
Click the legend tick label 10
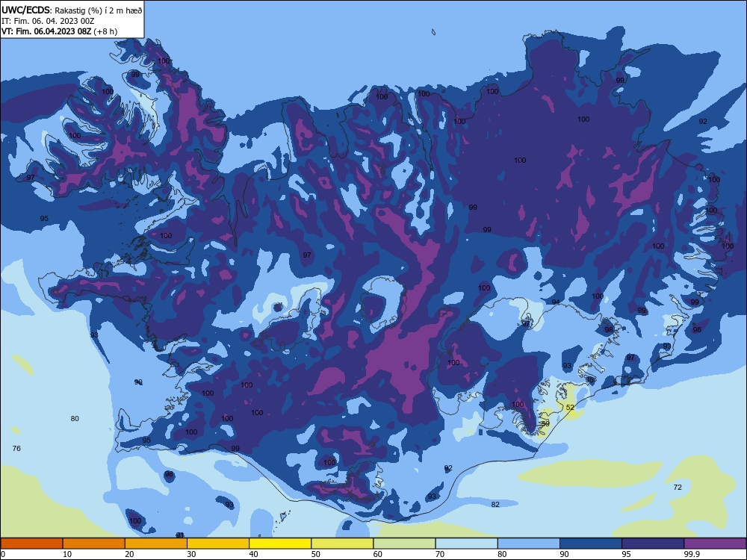coord(67,554)
